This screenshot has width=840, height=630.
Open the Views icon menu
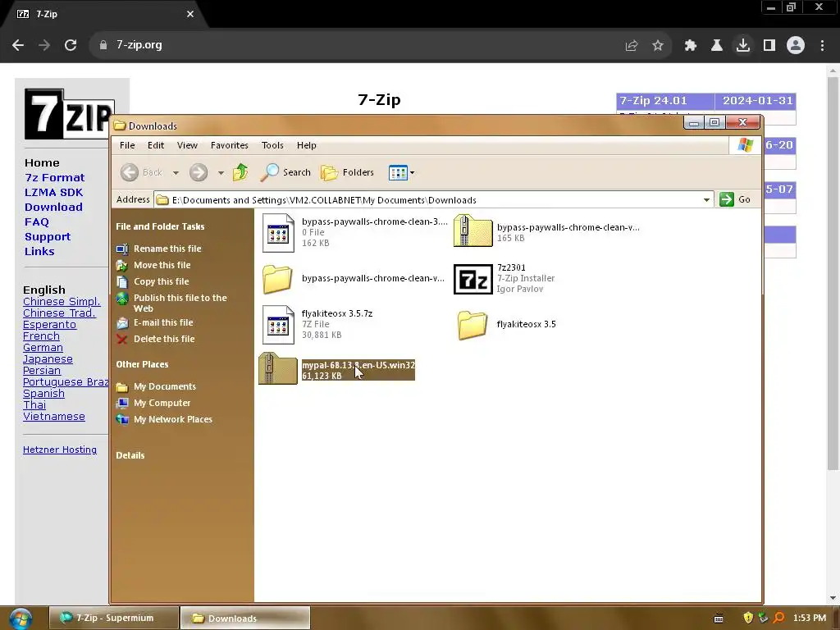click(x=398, y=172)
